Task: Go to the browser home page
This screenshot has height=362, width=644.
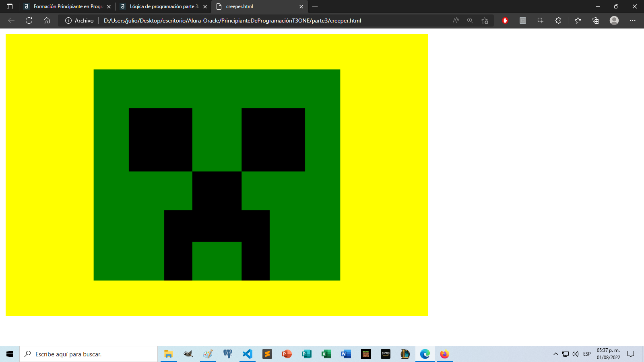Action: [47, 21]
